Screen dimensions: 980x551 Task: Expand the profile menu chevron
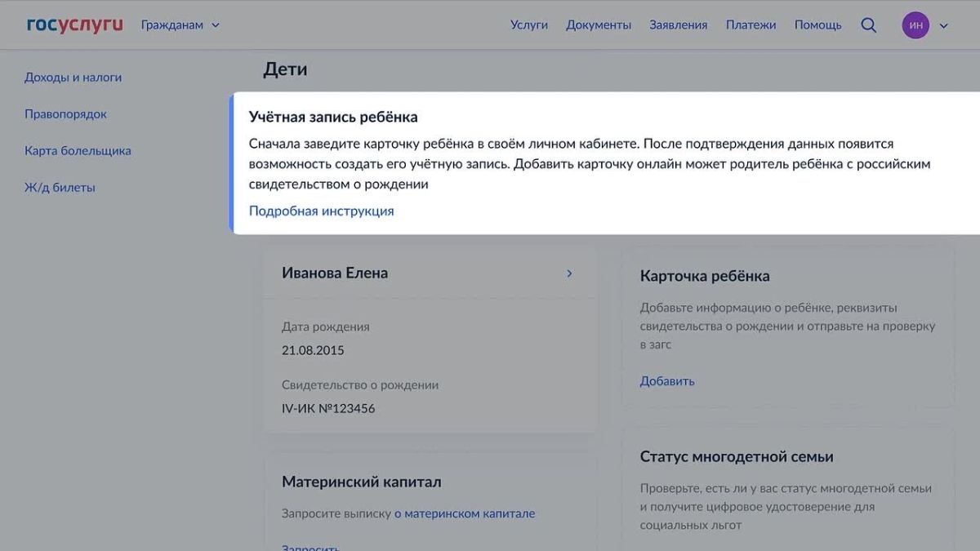(x=944, y=25)
